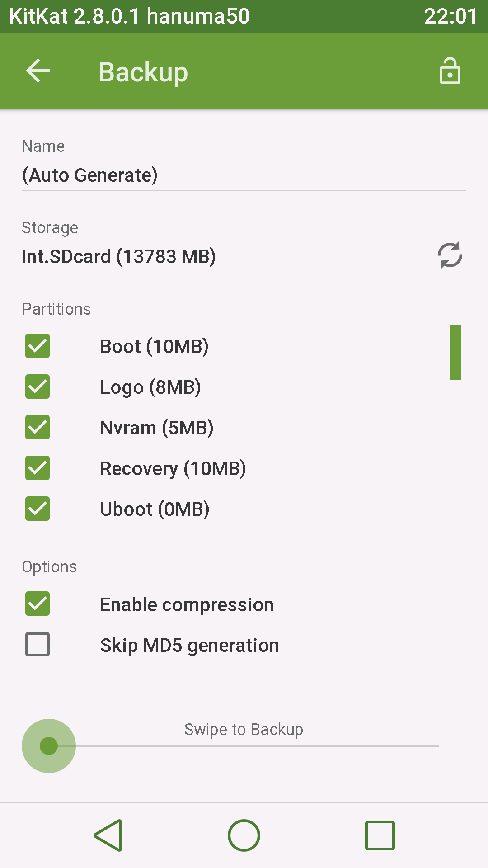The image size is (488, 868).
Task: Tap the lock icon in toolbar
Action: pos(450,71)
